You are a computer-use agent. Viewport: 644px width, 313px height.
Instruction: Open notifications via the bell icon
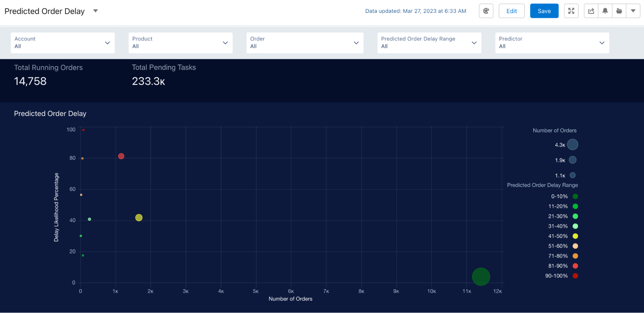605,11
